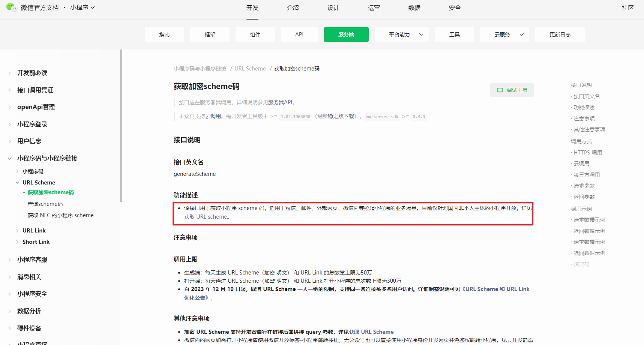The image size is (644, 345).
Task: Expand 接口调用凭证 in sidebar
Action: coord(35,90)
